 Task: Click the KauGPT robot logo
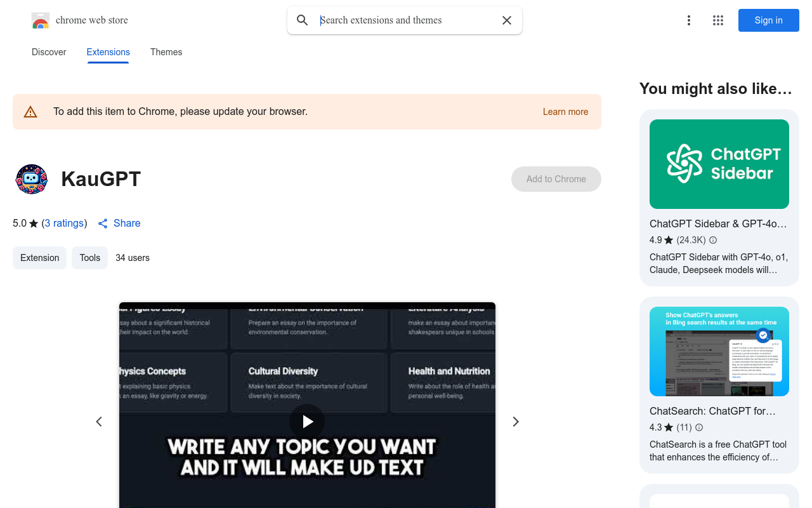click(x=32, y=179)
